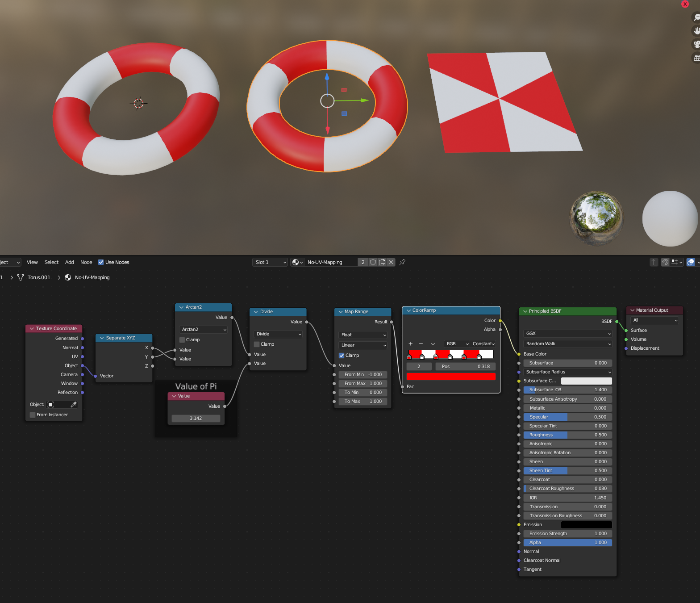The height and width of the screenshot is (603, 700).
Task: Open the material browse sphere icon
Action: tap(297, 262)
